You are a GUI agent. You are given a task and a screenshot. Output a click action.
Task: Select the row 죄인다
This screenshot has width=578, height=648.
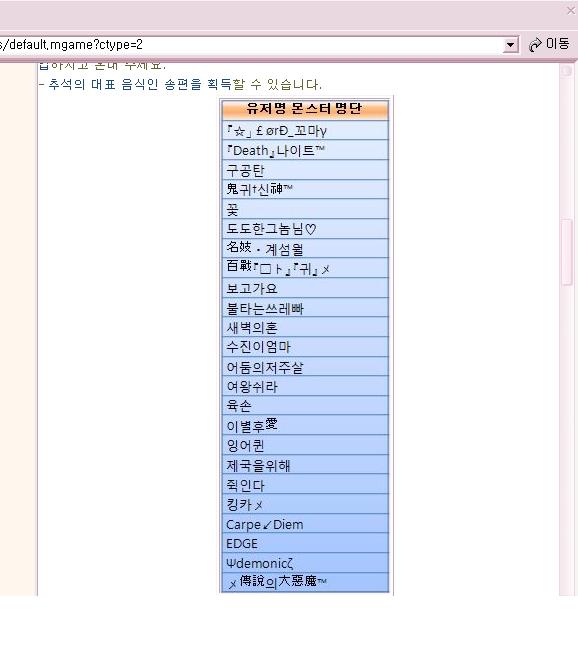point(305,484)
